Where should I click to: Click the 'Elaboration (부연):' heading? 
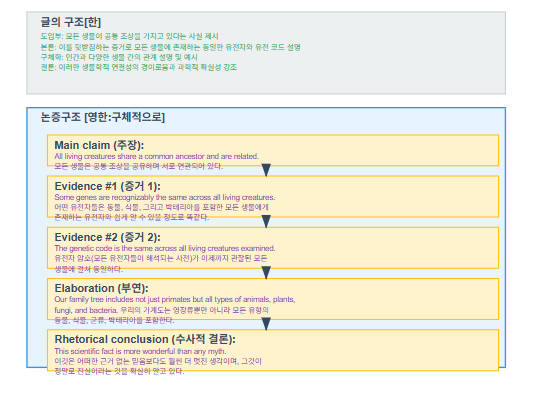point(101,288)
